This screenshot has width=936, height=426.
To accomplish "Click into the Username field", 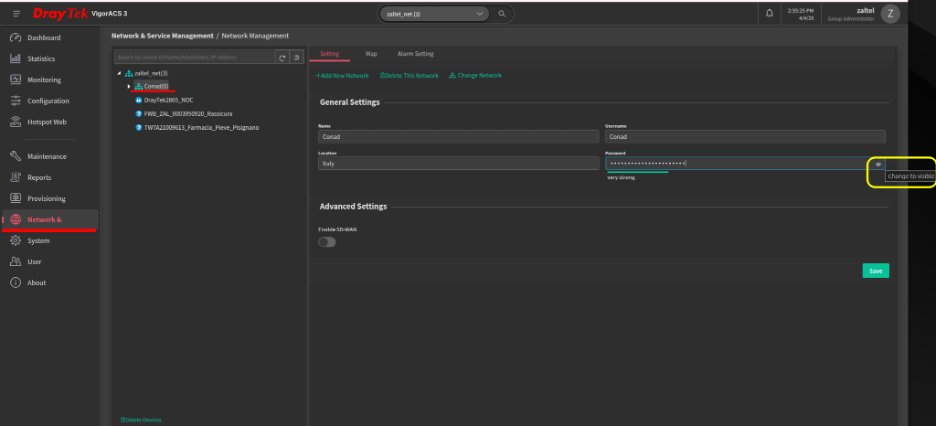I will point(745,137).
